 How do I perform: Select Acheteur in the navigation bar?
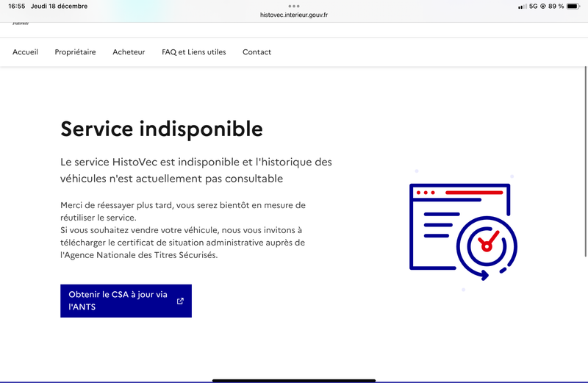129,52
